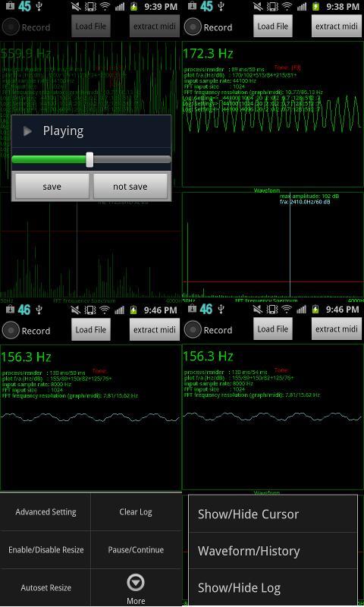Tap the play triangle icon beside Playing

coord(27,131)
